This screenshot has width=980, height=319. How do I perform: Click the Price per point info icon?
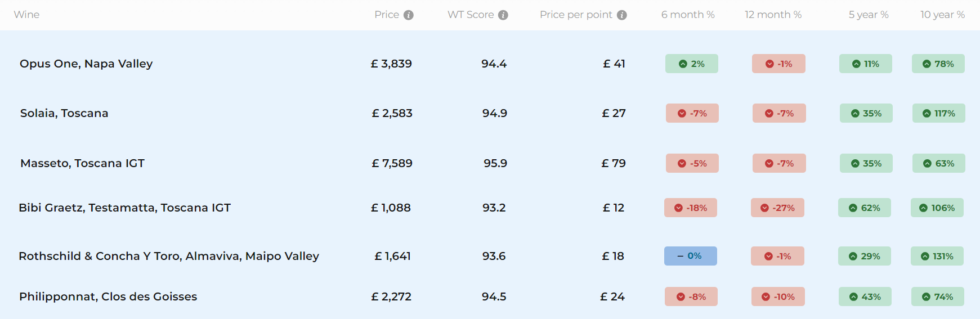(622, 15)
